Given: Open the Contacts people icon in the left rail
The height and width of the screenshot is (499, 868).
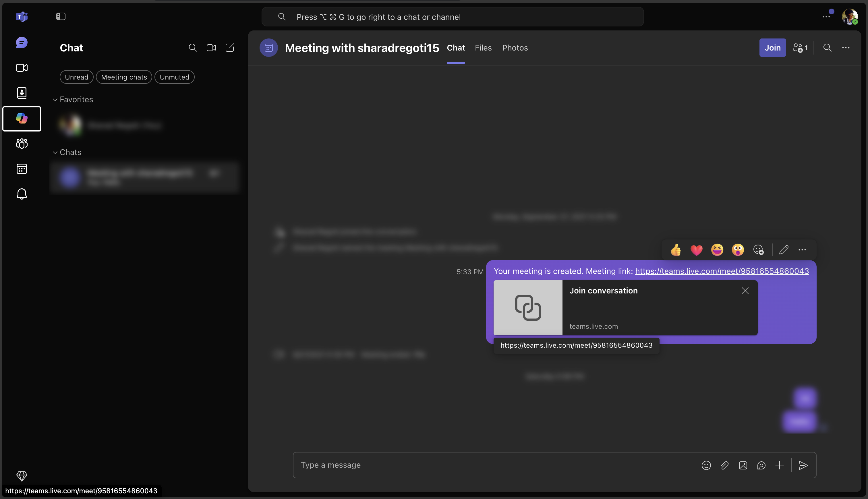Looking at the screenshot, I should (x=22, y=93).
